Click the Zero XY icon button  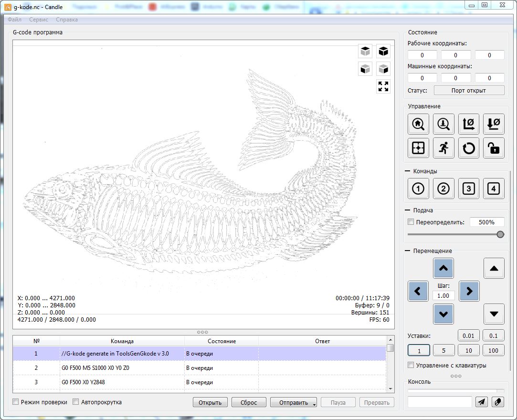pos(468,124)
